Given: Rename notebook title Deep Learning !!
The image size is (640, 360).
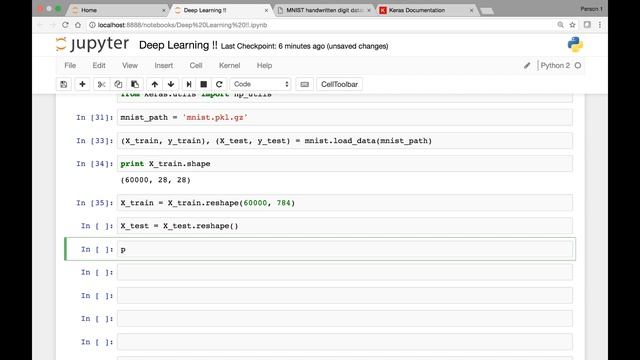Looking at the screenshot, I should (x=178, y=45).
